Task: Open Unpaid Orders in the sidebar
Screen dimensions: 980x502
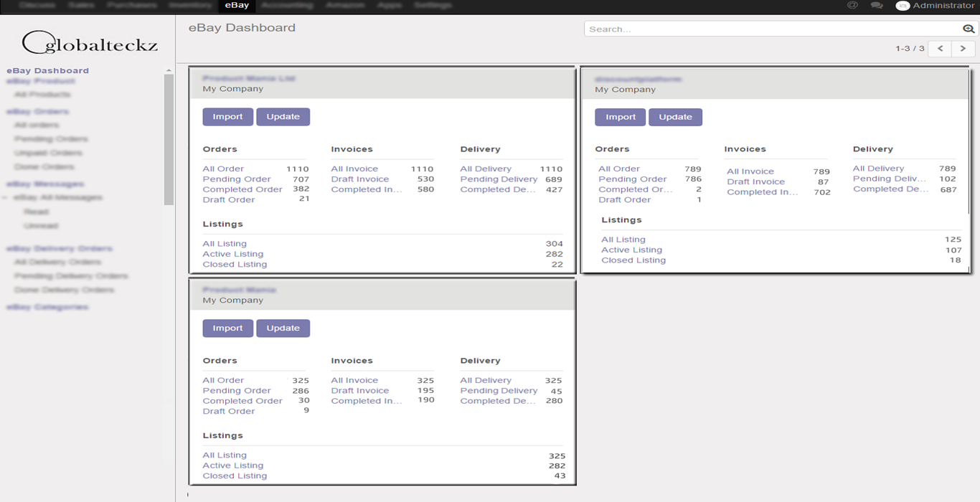Action: pyautogui.click(x=49, y=153)
